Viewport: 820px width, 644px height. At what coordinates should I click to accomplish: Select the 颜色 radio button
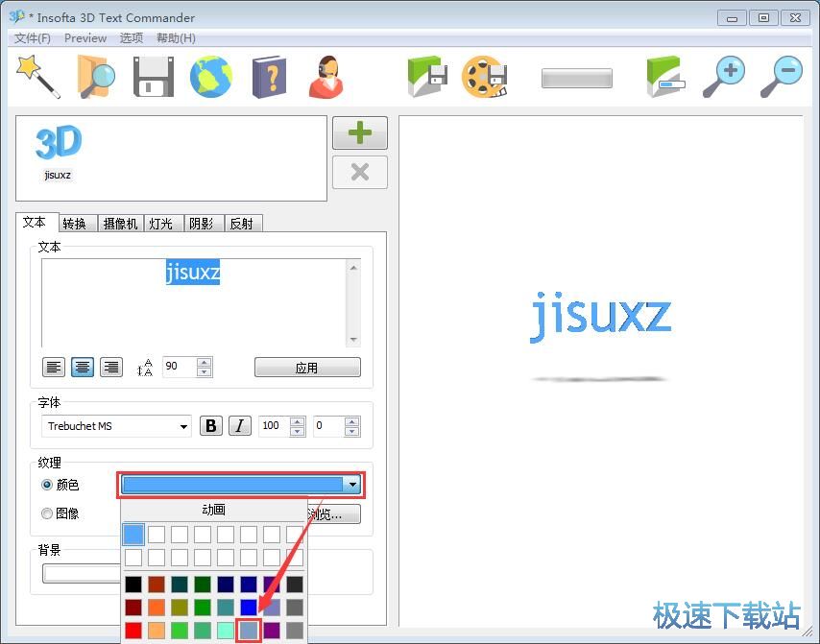point(47,485)
